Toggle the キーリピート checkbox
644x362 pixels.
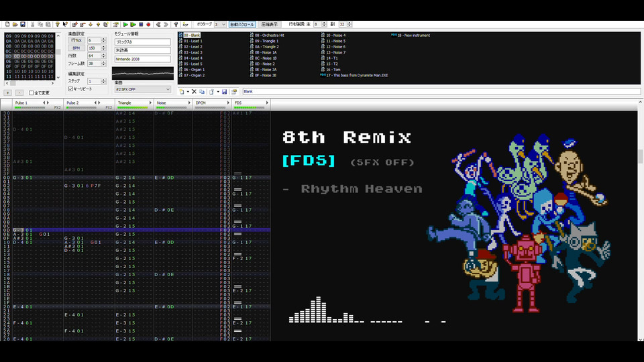[x=70, y=89]
